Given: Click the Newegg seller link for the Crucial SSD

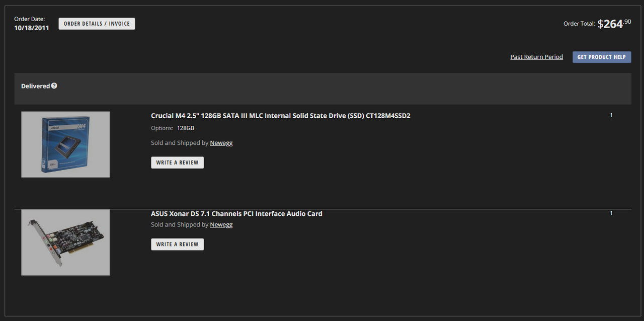Looking at the screenshot, I should [x=221, y=143].
